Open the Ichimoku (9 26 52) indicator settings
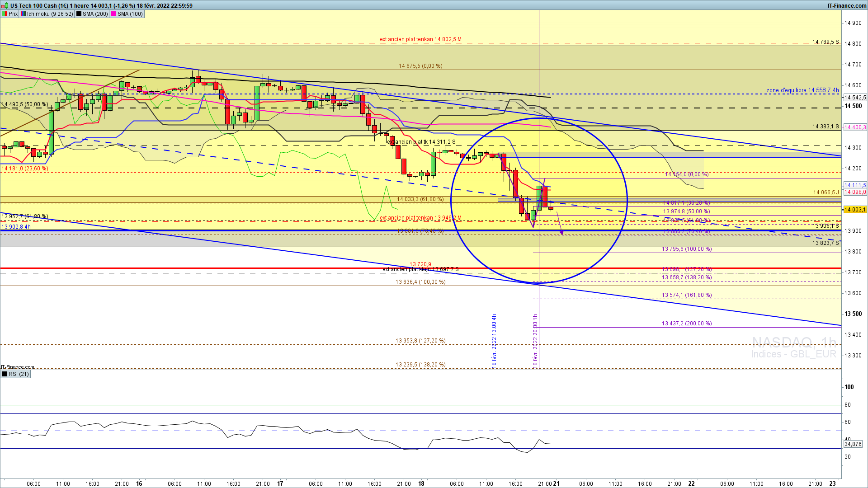The width and height of the screenshot is (868, 488). click(x=50, y=14)
